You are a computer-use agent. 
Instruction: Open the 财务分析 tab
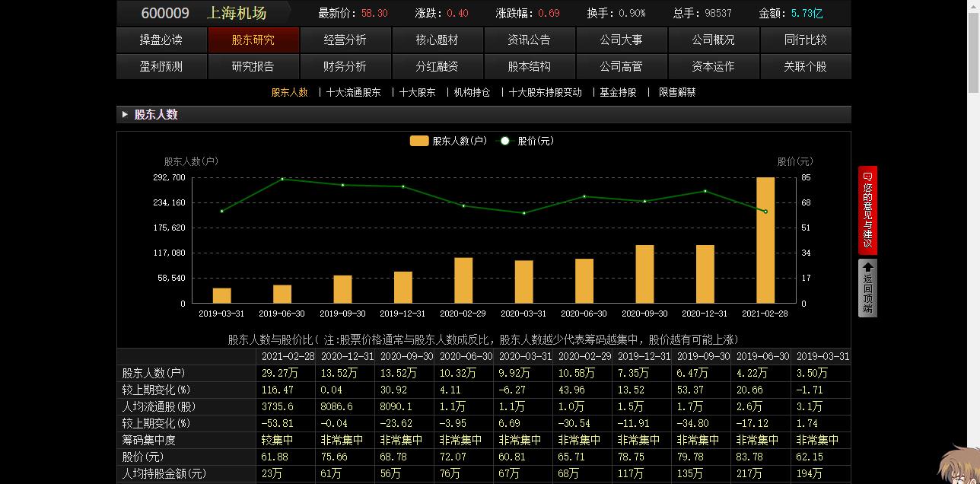tap(345, 66)
